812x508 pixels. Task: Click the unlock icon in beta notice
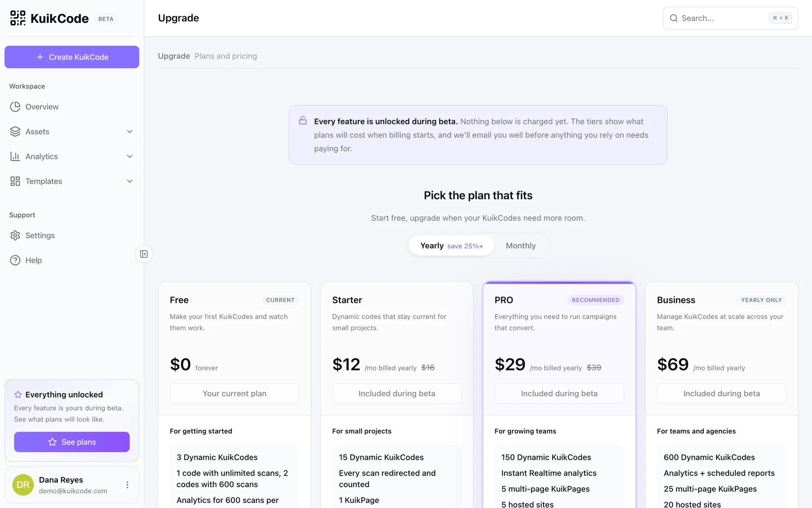tap(302, 121)
